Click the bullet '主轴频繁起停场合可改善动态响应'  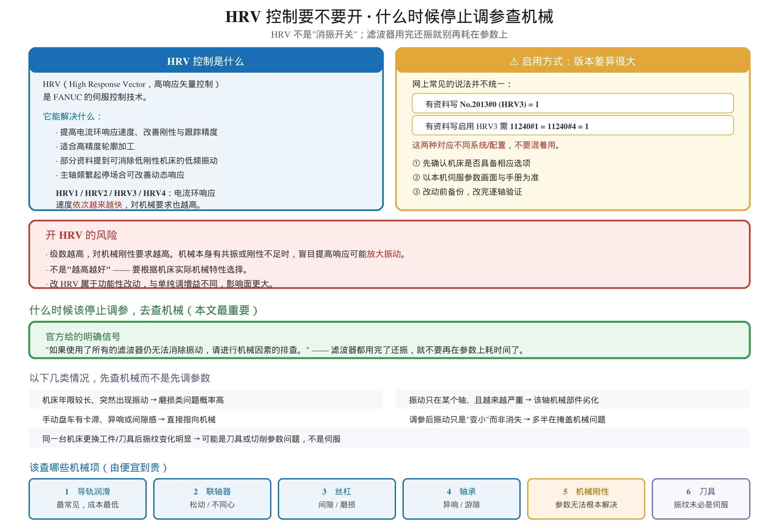[120, 175]
